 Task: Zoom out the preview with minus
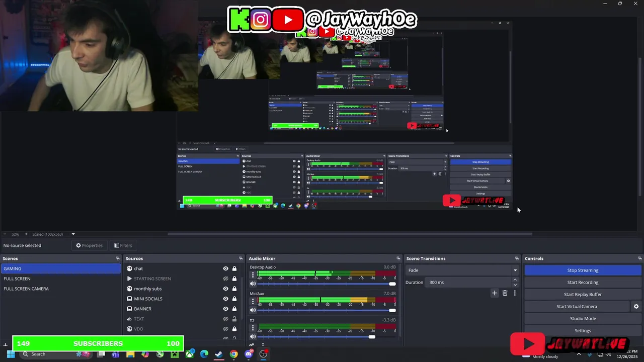pyautogui.click(x=5, y=234)
